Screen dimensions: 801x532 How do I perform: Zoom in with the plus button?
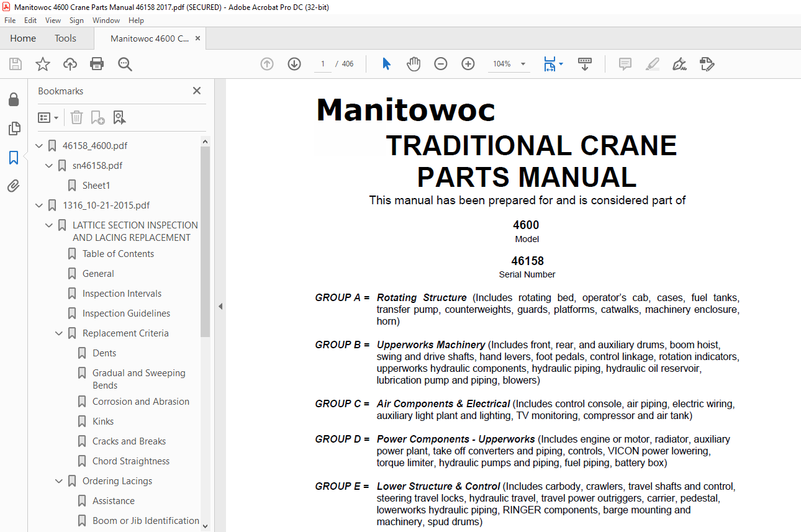click(468, 64)
